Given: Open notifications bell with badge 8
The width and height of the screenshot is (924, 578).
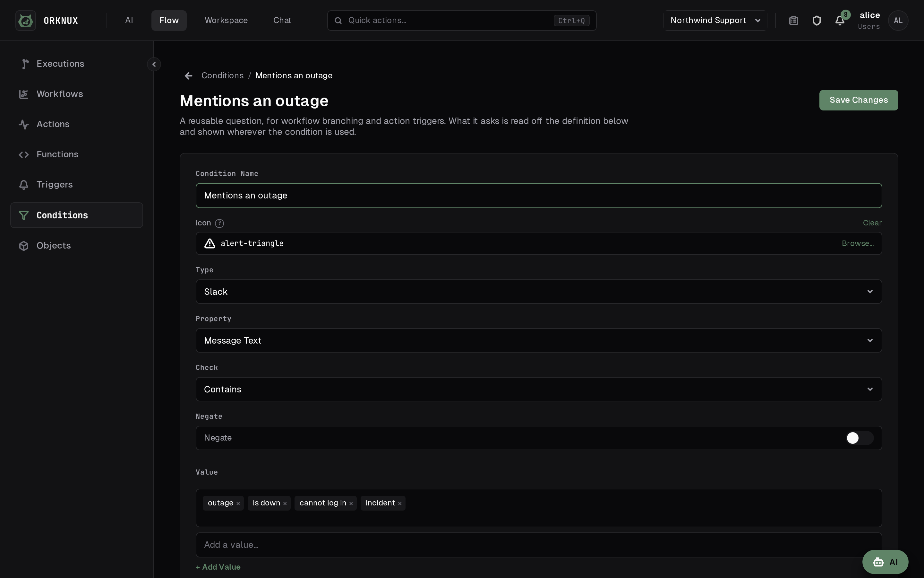Looking at the screenshot, I should click(840, 21).
